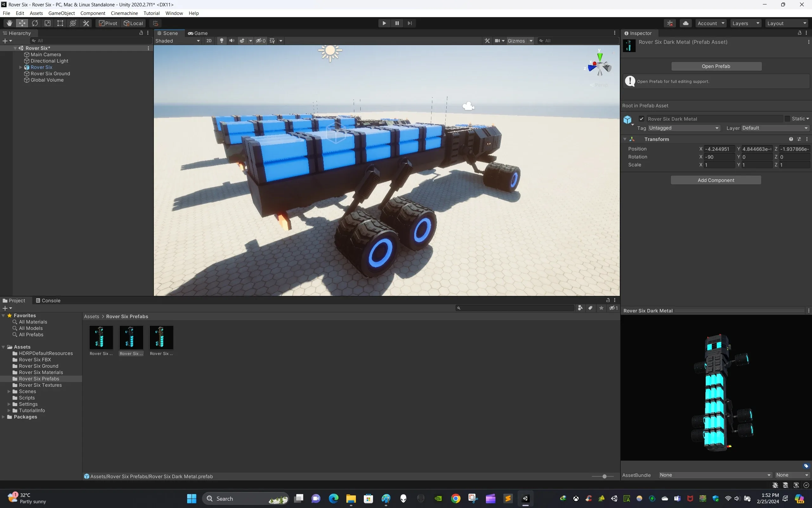Viewport: 812px width, 508px height.
Task: Select the Rotate tool
Action: pyautogui.click(x=35, y=23)
